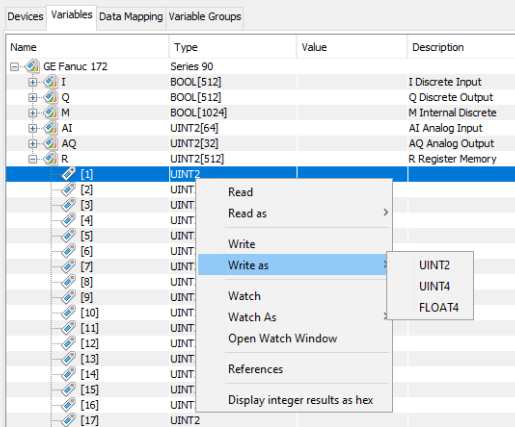Click the tag icon of element [9]

click(x=69, y=297)
